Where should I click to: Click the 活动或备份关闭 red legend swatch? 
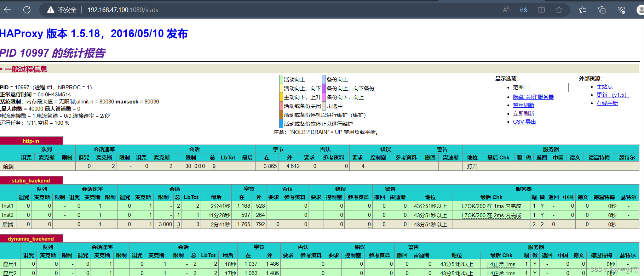(x=281, y=106)
